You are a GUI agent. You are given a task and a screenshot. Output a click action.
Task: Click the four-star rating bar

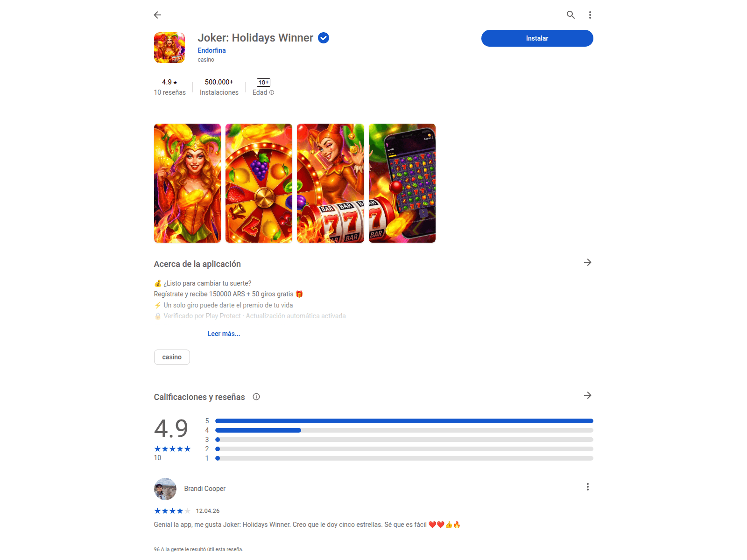pyautogui.click(x=404, y=430)
